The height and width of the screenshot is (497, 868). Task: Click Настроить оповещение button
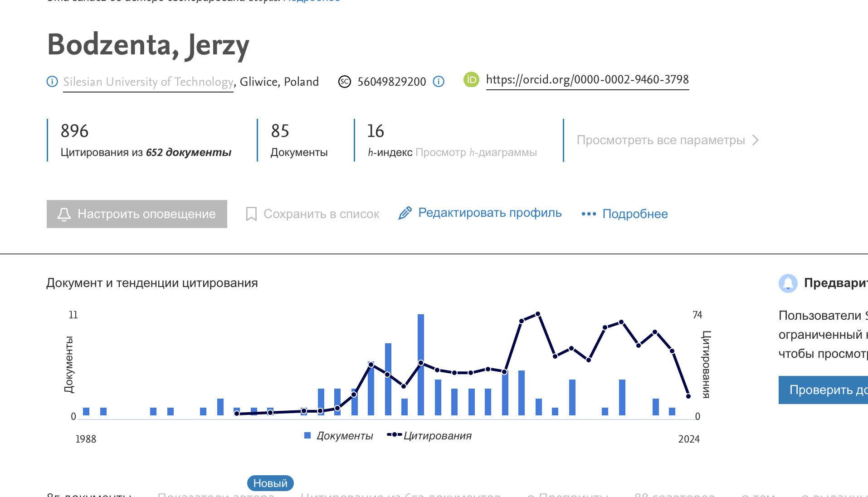click(137, 214)
